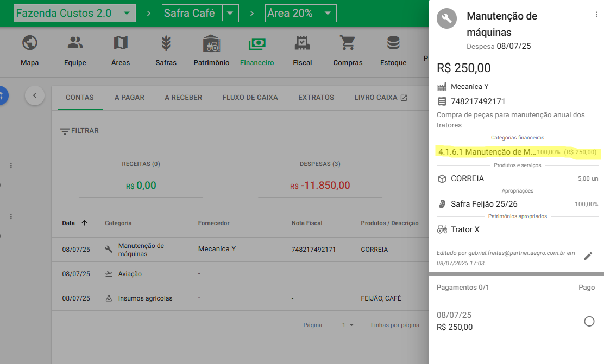Open the LIVRO CAIXA external link
This screenshot has width=604, height=364.
380,98
